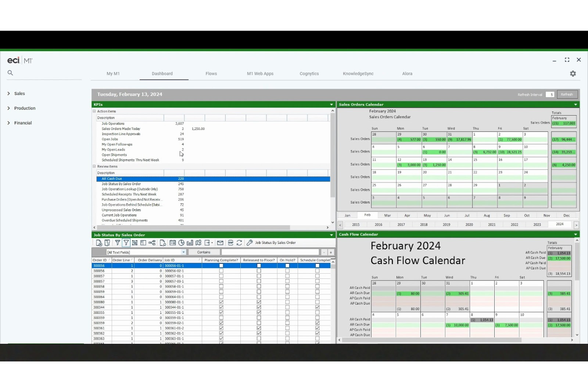Open the Alora tab
588x392 pixels.
click(407, 73)
